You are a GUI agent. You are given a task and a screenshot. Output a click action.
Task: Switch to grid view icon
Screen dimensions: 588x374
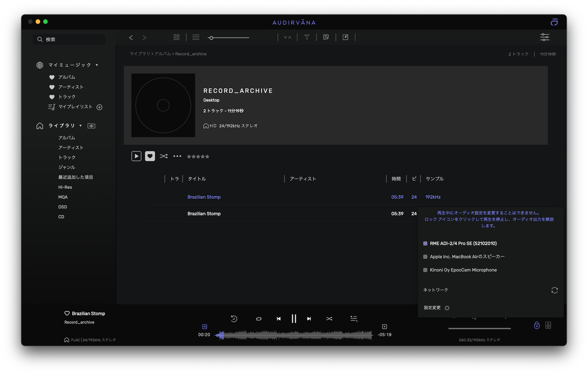pyautogui.click(x=176, y=37)
